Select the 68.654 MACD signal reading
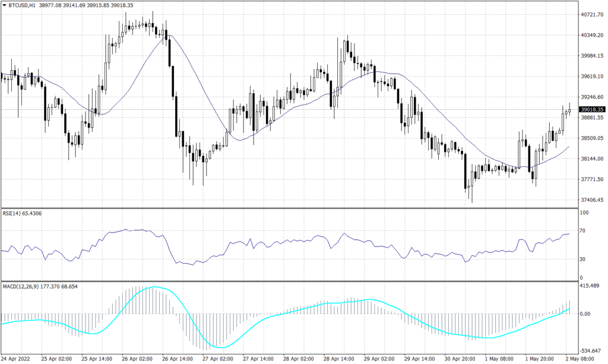608x364 pixels. click(69, 286)
